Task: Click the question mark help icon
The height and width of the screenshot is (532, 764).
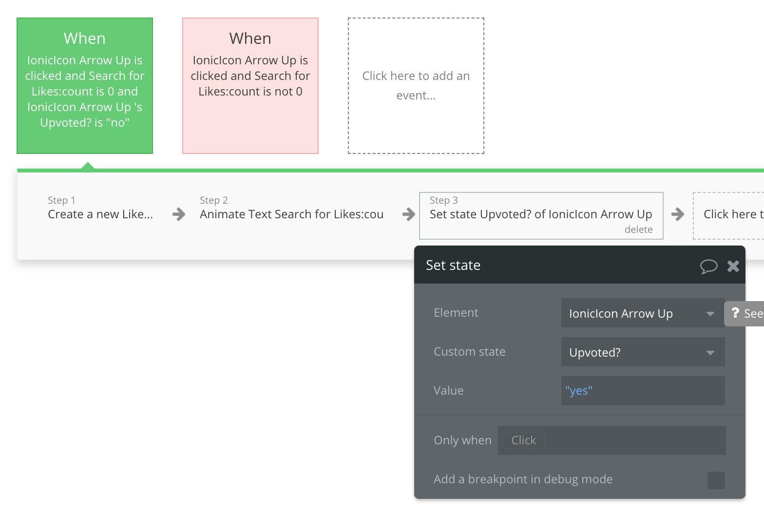Action: coord(735,313)
